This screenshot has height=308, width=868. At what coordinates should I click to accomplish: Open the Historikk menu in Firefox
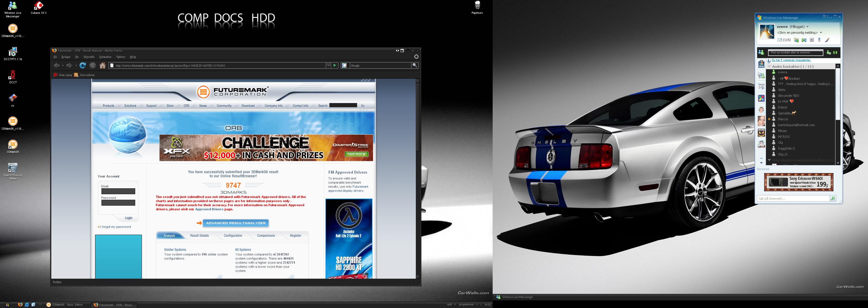[89, 57]
